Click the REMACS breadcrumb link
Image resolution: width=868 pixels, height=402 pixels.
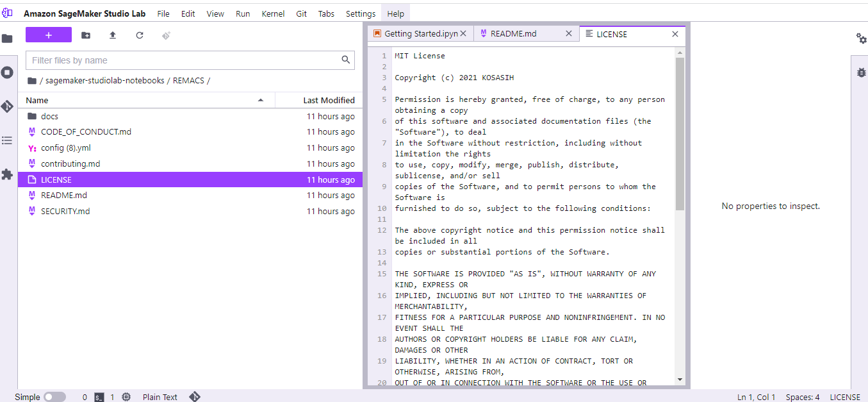(189, 81)
